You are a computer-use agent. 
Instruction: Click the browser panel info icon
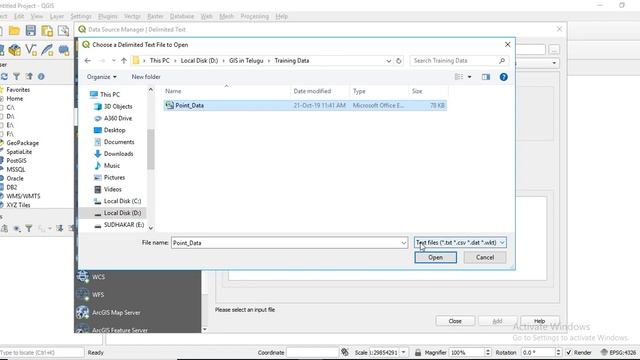(41, 76)
